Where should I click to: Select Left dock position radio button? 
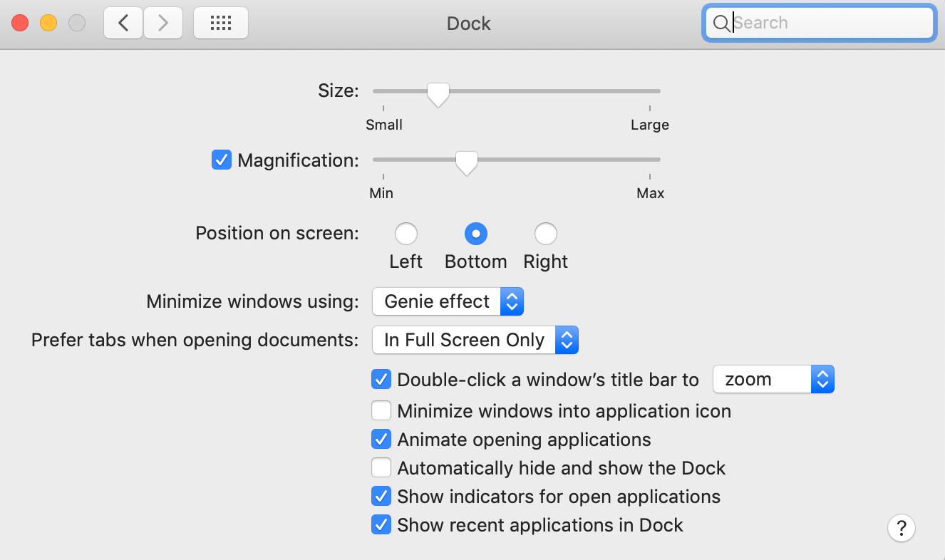point(406,234)
